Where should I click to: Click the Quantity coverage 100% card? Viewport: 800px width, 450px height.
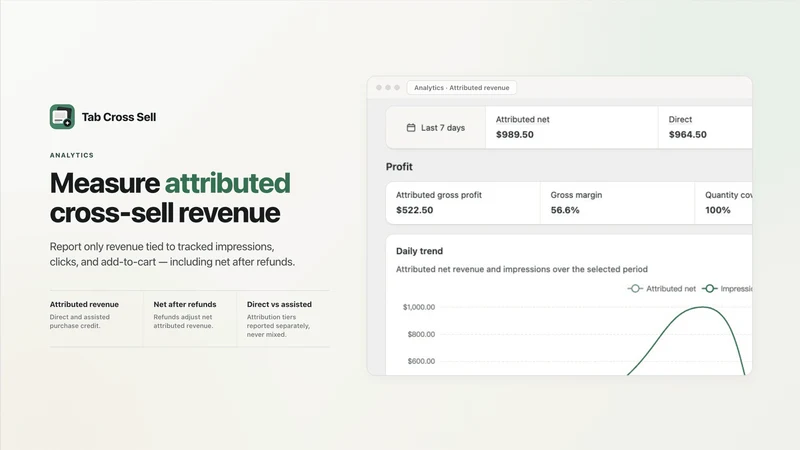pos(723,203)
